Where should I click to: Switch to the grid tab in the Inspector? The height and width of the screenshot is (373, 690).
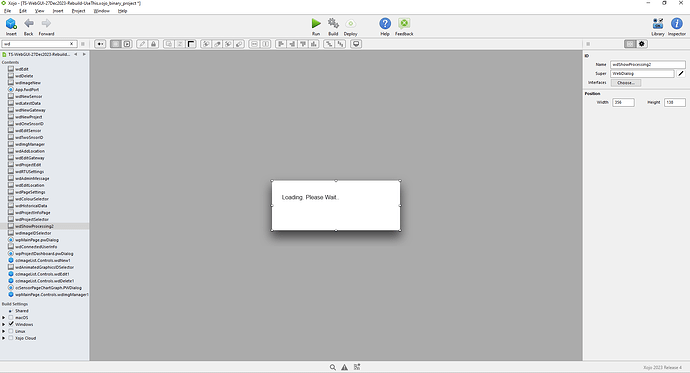(x=630, y=44)
